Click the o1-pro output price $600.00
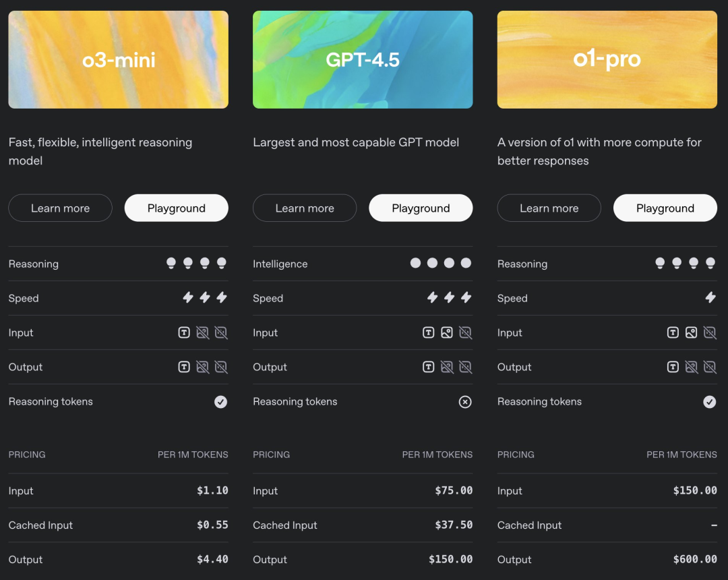Image resolution: width=728 pixels, height=580 pixels. coord(695,559)
